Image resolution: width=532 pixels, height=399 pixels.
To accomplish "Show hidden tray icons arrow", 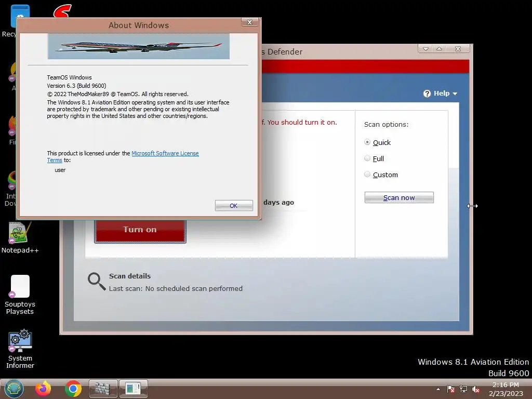I will [438, 390].
